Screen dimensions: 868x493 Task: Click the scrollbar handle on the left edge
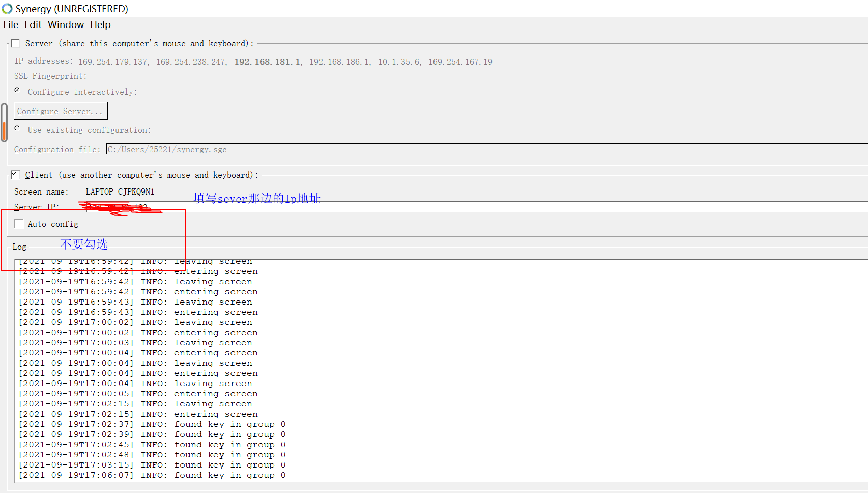(4, 122)
